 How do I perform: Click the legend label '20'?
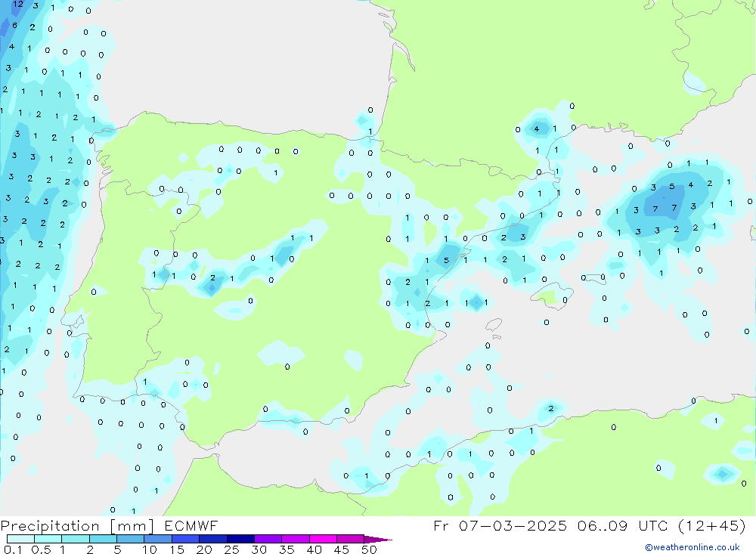click(204, 549)
